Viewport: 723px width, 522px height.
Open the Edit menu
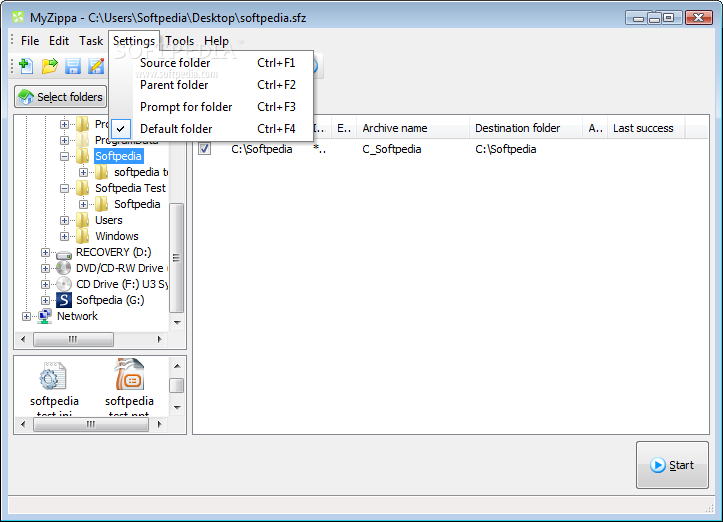[x=59, y=41]
